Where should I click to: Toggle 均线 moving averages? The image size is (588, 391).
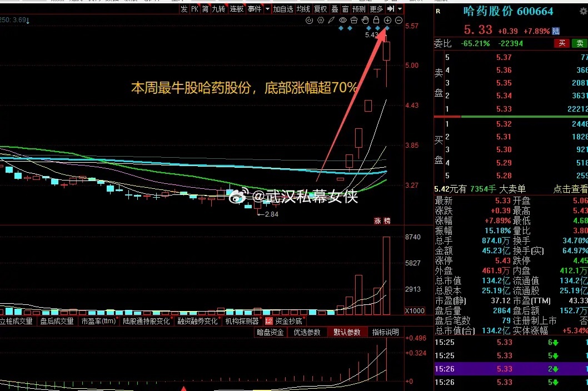point(303,9)
